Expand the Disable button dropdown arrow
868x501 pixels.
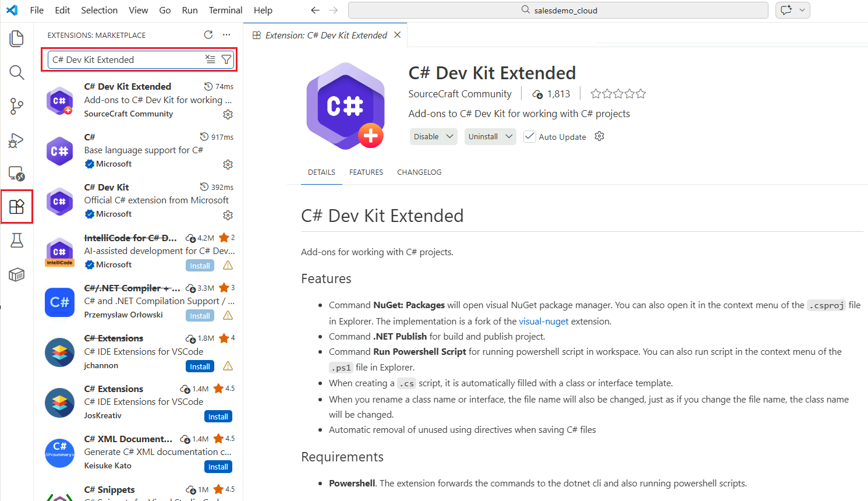450,136
